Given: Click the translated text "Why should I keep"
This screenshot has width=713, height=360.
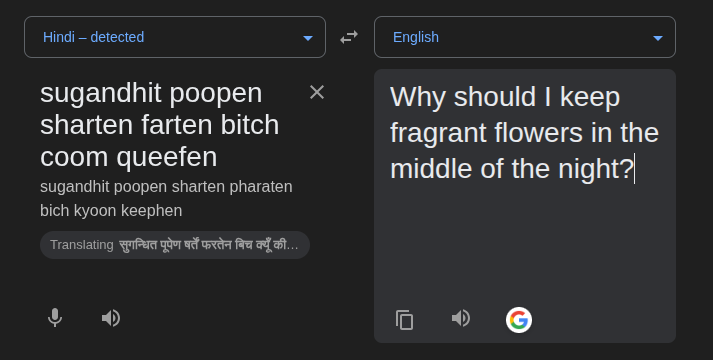Looking at the screenshot, I should pos(505,97).
